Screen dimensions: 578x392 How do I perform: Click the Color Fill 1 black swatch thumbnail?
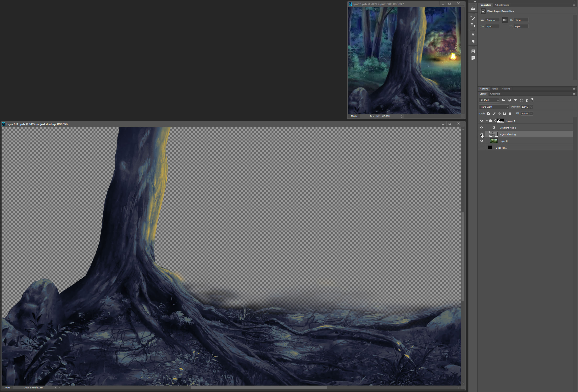[490, 148]
